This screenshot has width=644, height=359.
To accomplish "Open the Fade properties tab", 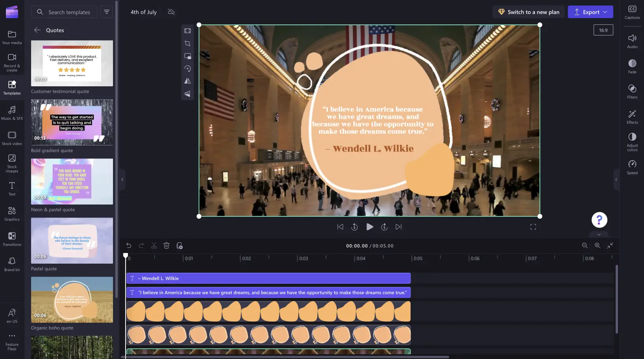I will pos(632,66).
